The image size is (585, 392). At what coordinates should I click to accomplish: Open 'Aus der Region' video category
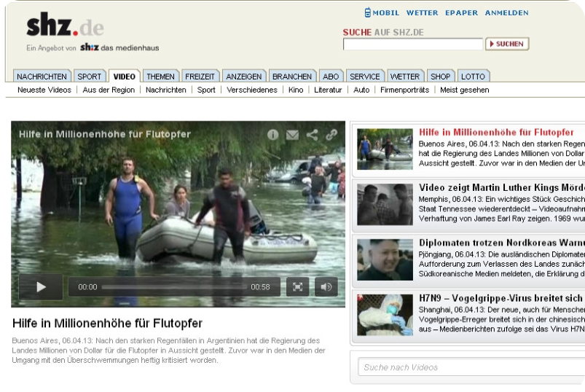tap(109, 90)
